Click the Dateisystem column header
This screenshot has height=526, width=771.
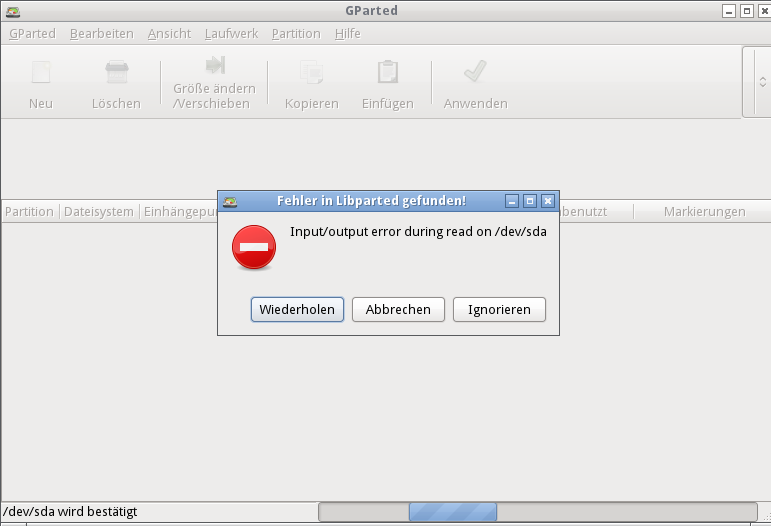(x=99, y=211)
